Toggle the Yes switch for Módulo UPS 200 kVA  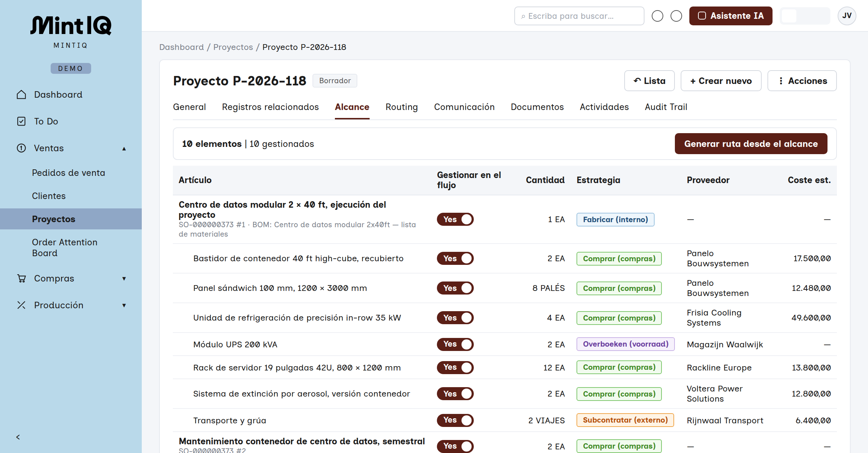tap(455, 344)
